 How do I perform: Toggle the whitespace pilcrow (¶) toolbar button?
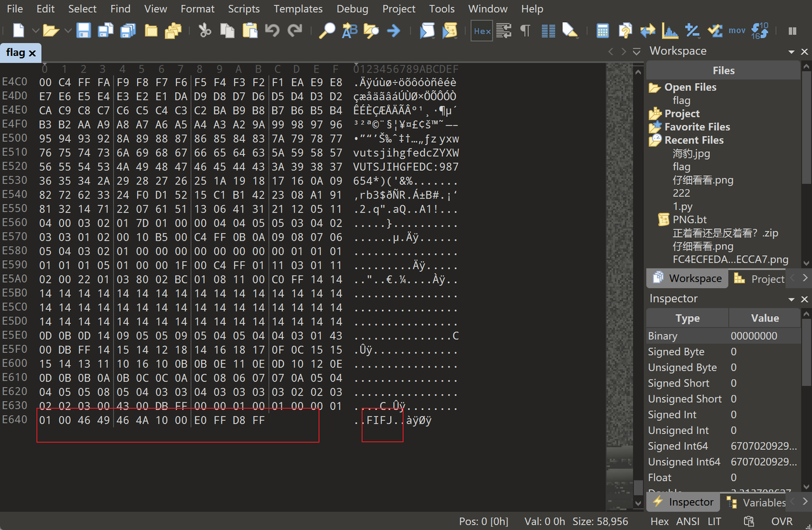click(x=525, y=30)
